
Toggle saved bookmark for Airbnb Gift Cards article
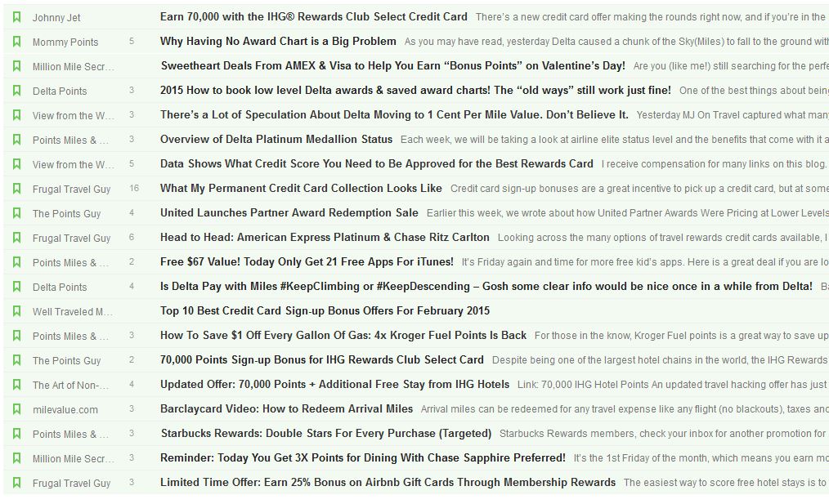[x=16, y=483]
